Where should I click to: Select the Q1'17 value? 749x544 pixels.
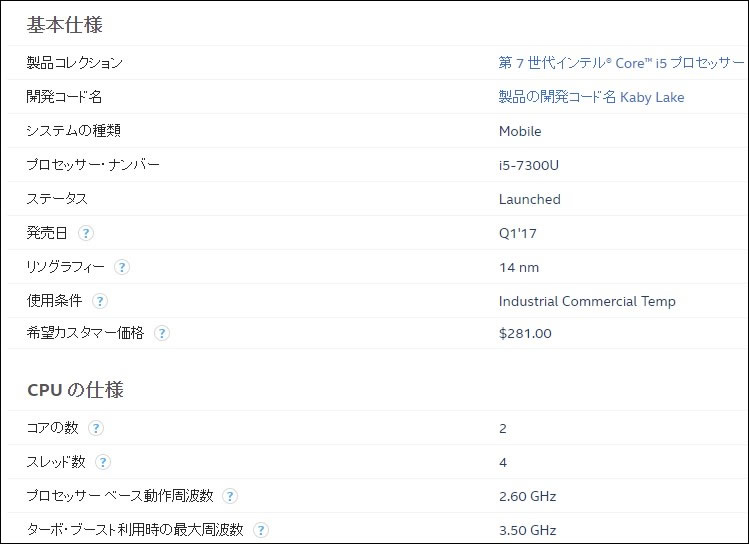(517, 233)
